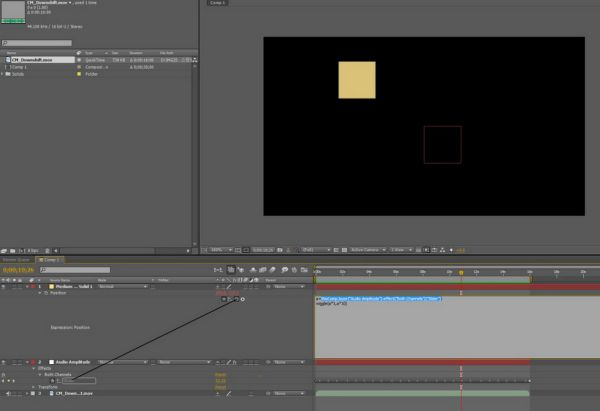600x411 pixels.
Task: Click the expression language menu play icon
Action: [243, 299]
